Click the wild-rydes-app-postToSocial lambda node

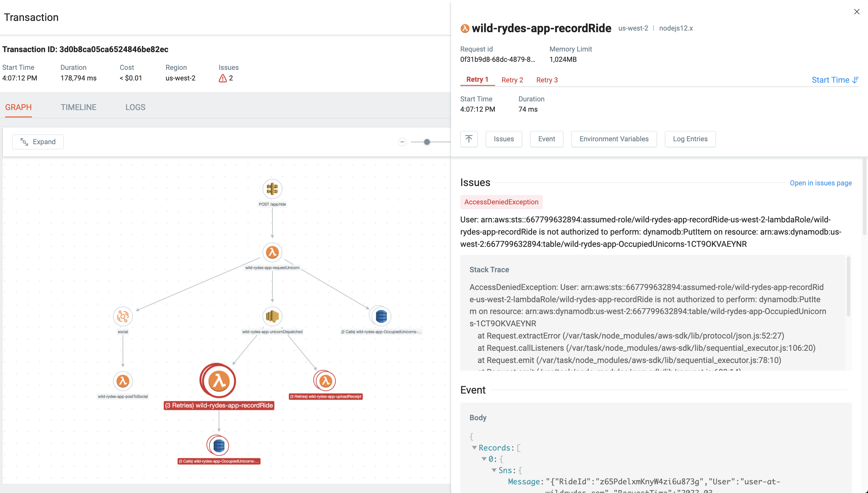(x=123, y=381)
